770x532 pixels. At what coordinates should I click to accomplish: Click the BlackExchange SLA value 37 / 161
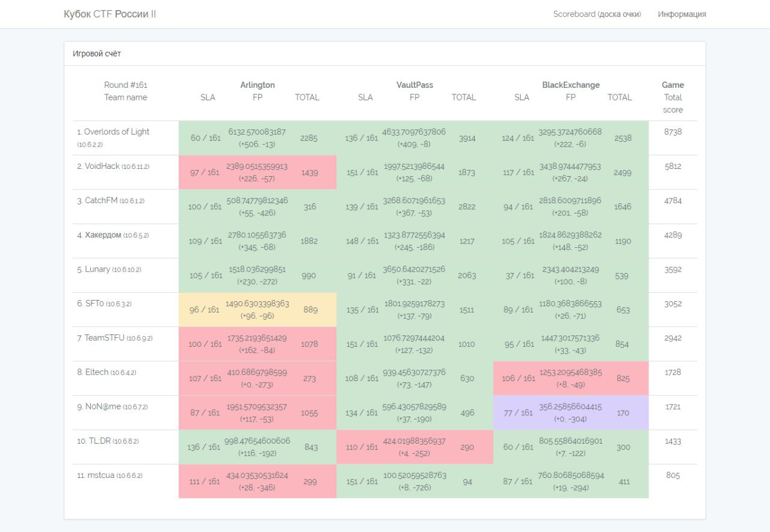click(x=520, y=276)
